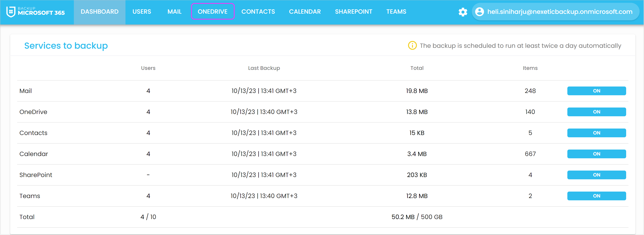The height and width of the screenshot is (235, 644).
Task: Turn off SharePoint backup ON switch
Action: [x=597, y=175]
